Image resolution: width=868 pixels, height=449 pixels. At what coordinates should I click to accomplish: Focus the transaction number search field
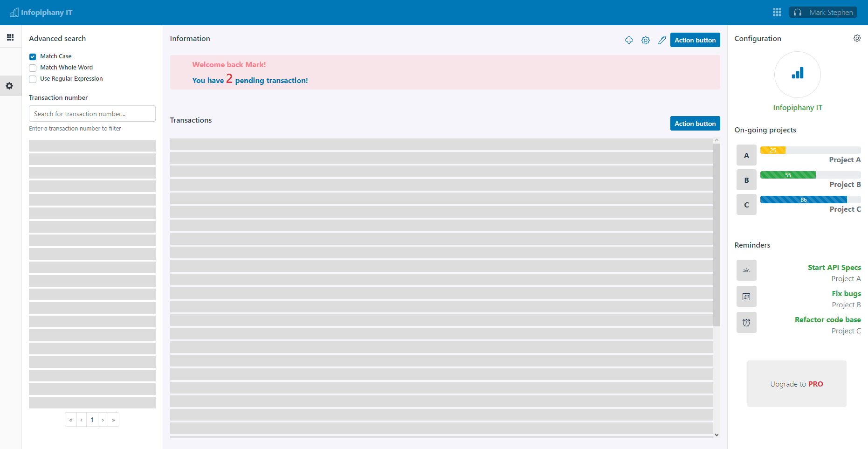point(92,114)
